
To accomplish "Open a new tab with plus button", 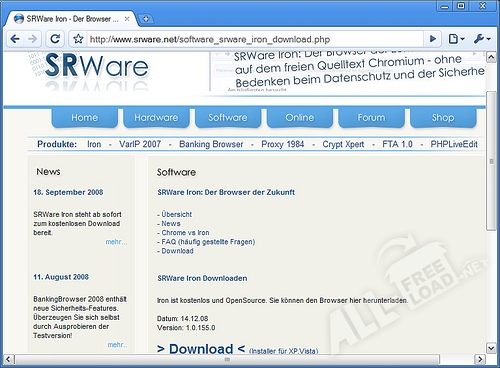I will tap(146, 19).
